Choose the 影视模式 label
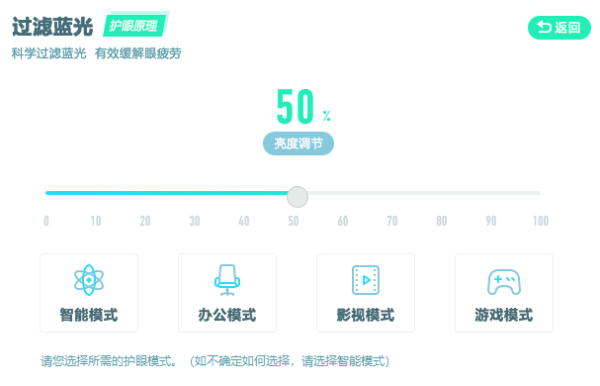The image size is (600, 386). pos(365,315)
